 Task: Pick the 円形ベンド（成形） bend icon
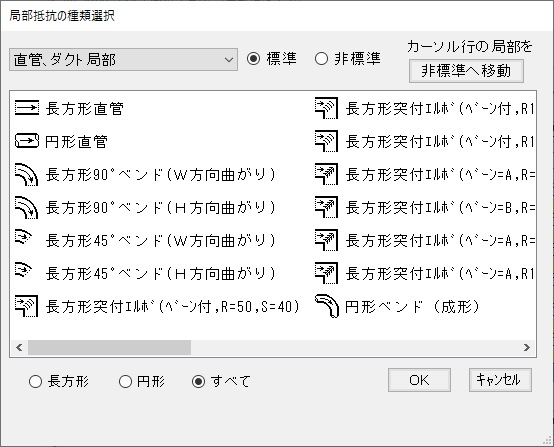(327, 306)
